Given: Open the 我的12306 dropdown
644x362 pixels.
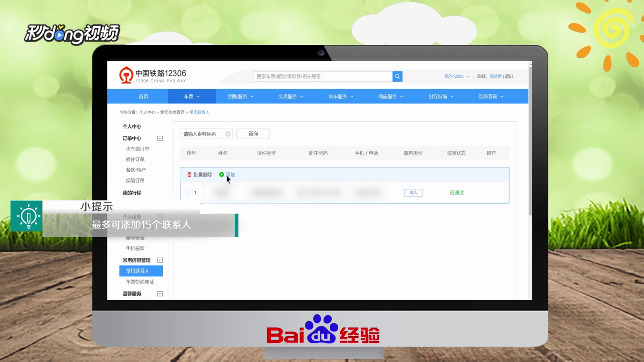Looking at the screenshot, I should 457,76.
